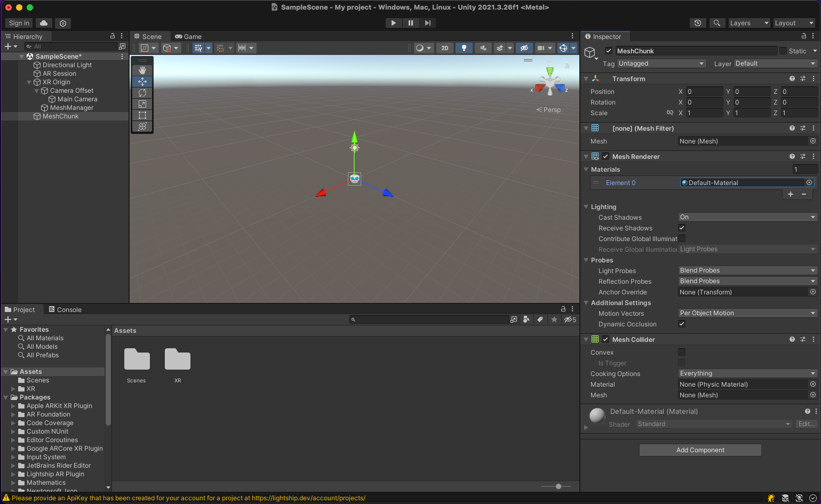Image resolution: width=821 pixels, height=504 pixels.
Task: Toggle grid snapping icon in scene toolbar
Action: 198,48
